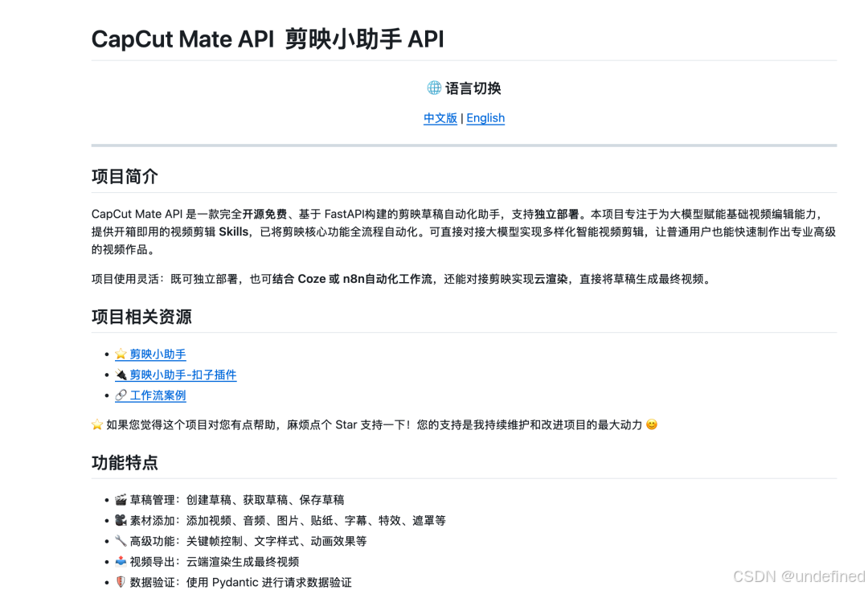The height and width of the screenshot is (590, 868).
Task: Click the 麻烦点个 Star 支持一下 sentence
Action: (x=349, y=424)
